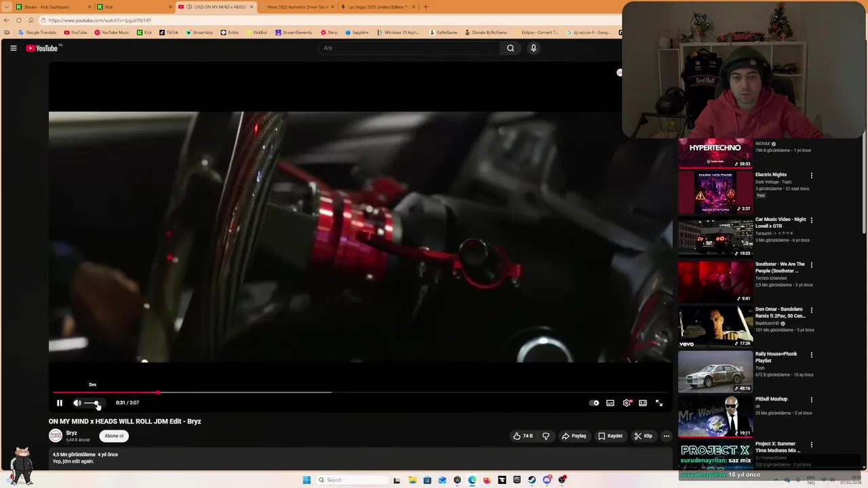Open Steam from the taskbar
Screen dimensions: 868x488
coord(532,480)
